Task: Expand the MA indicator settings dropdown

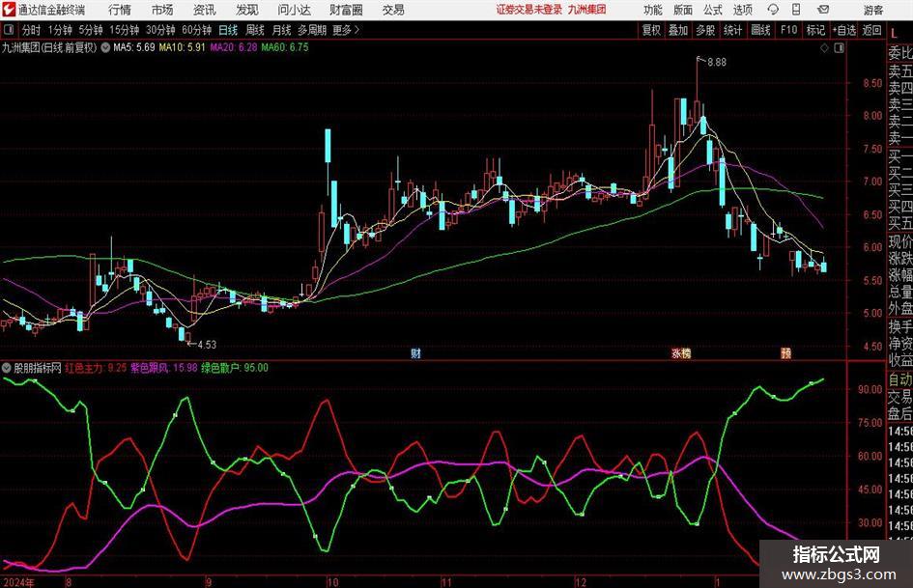Action: [x=105, y=47]
